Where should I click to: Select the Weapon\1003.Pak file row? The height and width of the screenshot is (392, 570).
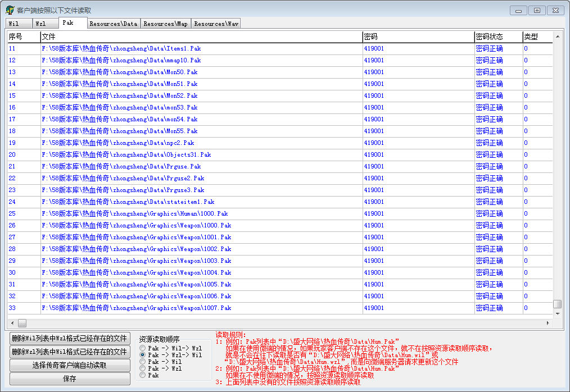click(280, 261)
